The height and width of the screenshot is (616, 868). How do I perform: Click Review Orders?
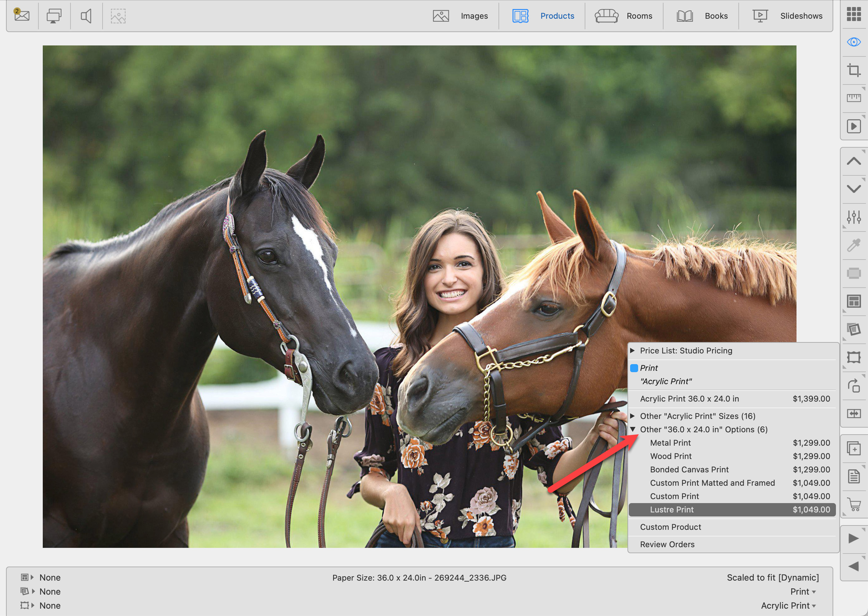click(x=667, y=544)
